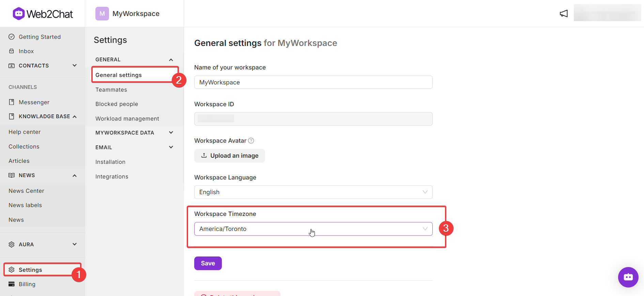Click the Knowladge Base book icon
644x296 pixels.
tap(12, 116)
